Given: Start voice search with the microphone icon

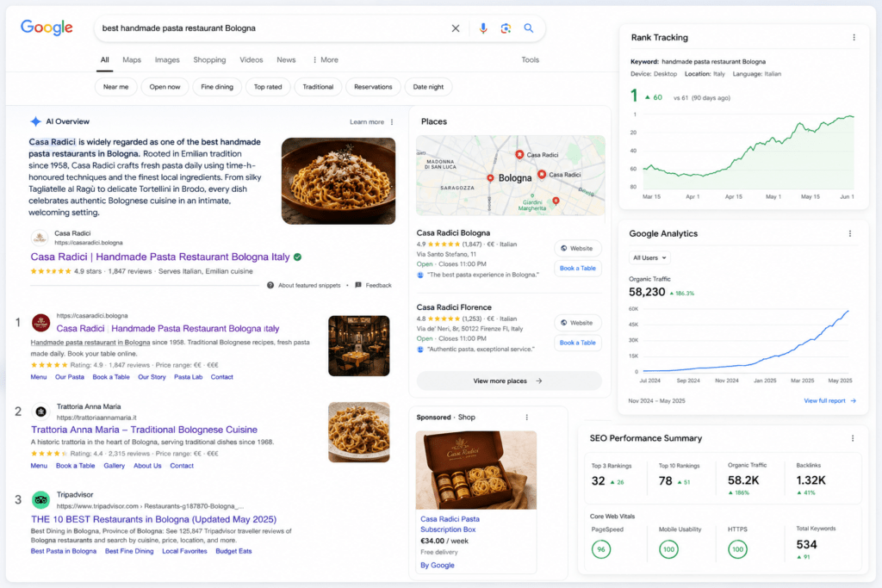Looking at the screenshot, I should (x=483, y=28).
